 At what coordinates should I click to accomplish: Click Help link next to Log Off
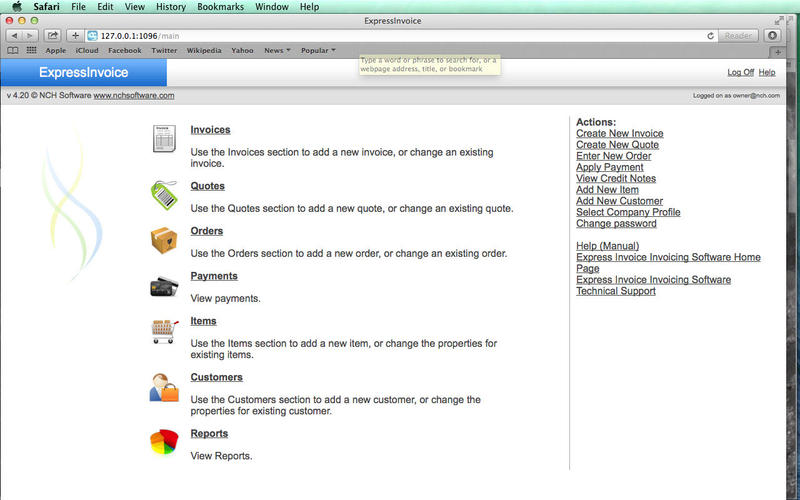[767, 72]
